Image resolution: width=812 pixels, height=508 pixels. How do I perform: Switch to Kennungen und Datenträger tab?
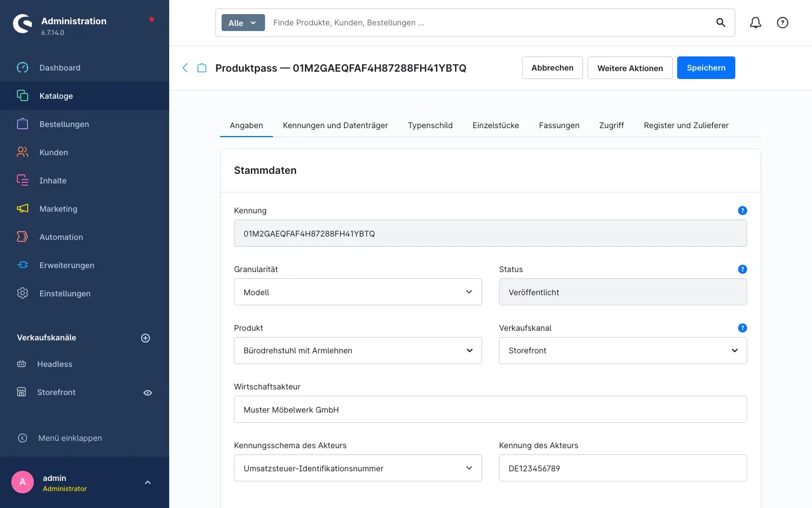pos(336,125)
